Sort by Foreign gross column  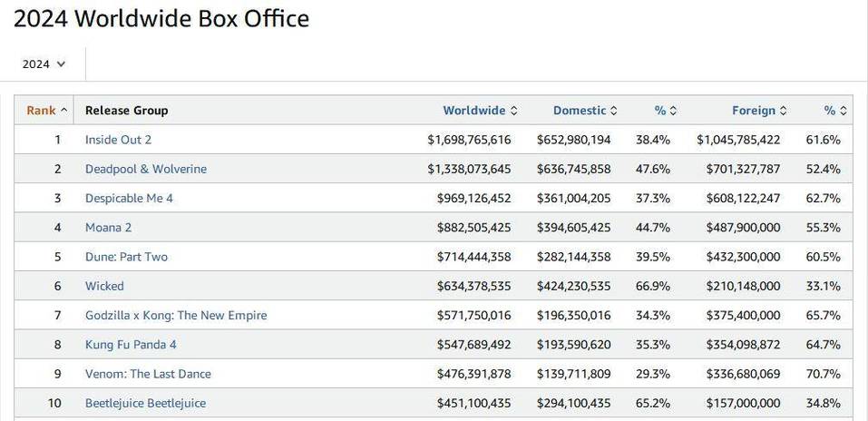coord(759,110)
